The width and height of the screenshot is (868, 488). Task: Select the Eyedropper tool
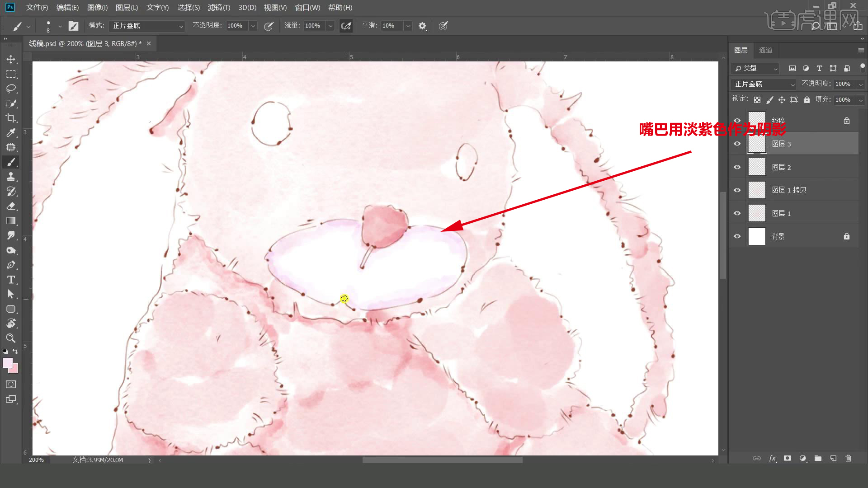tap(11, 132)
